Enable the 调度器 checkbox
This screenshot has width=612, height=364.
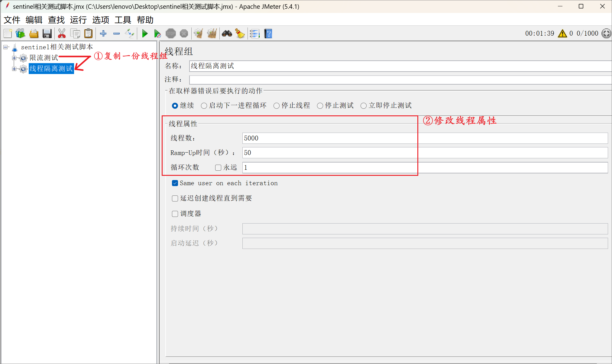175,214
